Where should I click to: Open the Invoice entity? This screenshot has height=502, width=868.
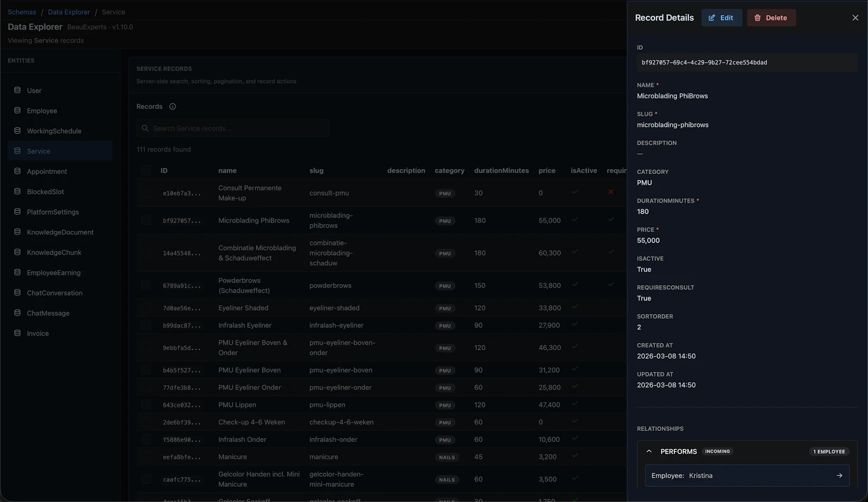point(60,333)
